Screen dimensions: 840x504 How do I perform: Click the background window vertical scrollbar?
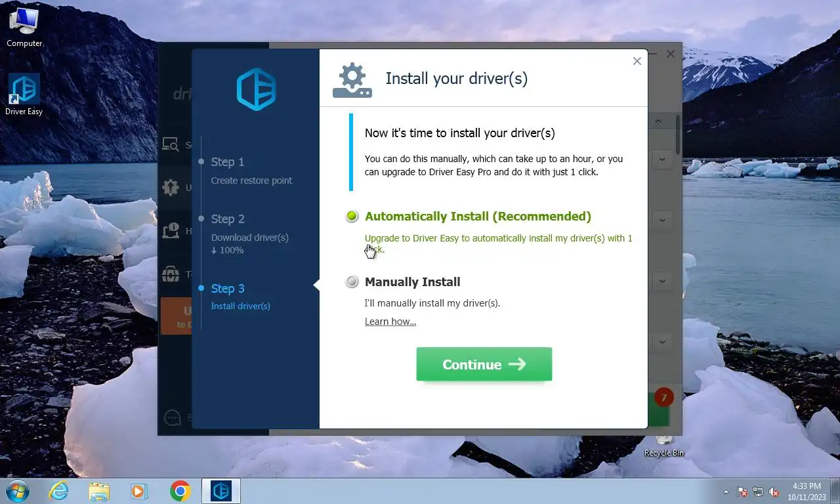tap(678, 135)
